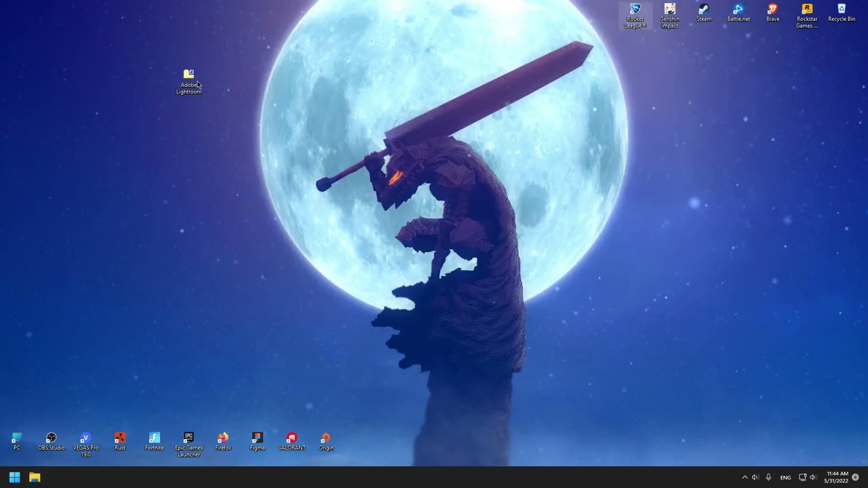868x488 pixels.
Task: Select the Figma desktop icon
Action: (257, 441)
